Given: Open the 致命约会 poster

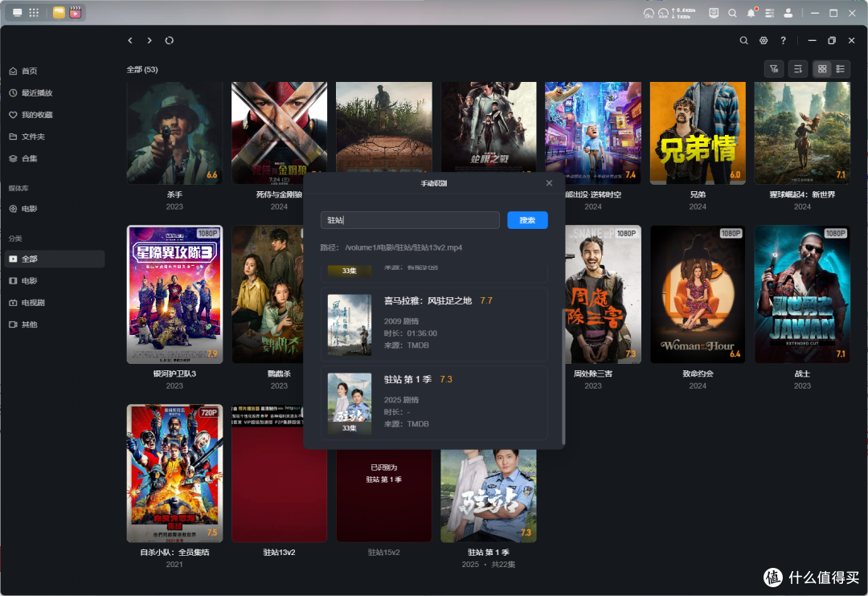Looking at the screenshot, I should coord(698,295).
